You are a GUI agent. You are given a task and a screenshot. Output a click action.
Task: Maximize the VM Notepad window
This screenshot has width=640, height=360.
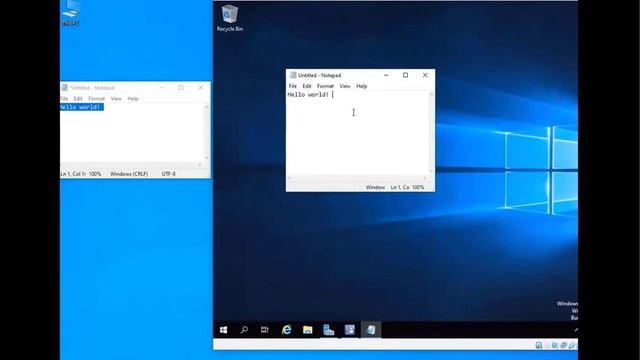405,75
